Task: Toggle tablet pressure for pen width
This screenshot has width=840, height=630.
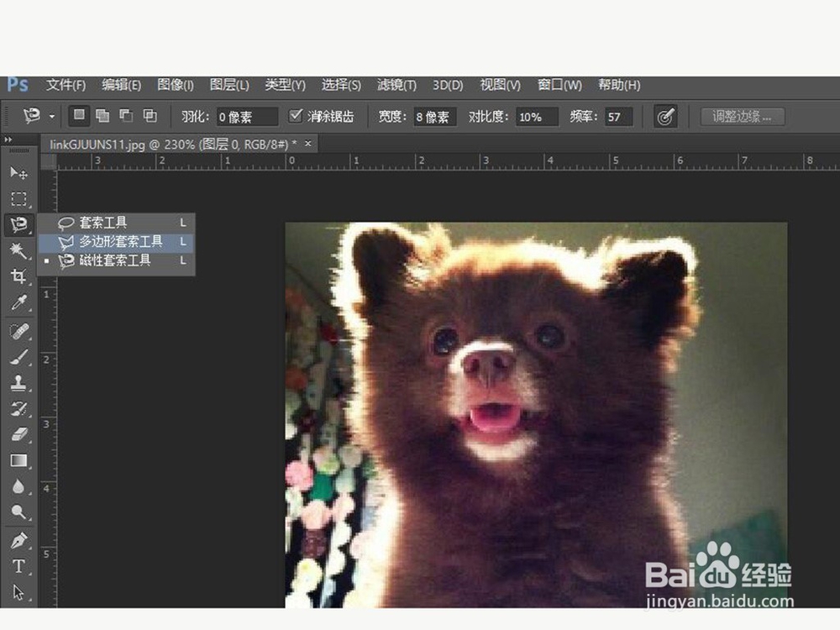Action: tap(666, 116)
